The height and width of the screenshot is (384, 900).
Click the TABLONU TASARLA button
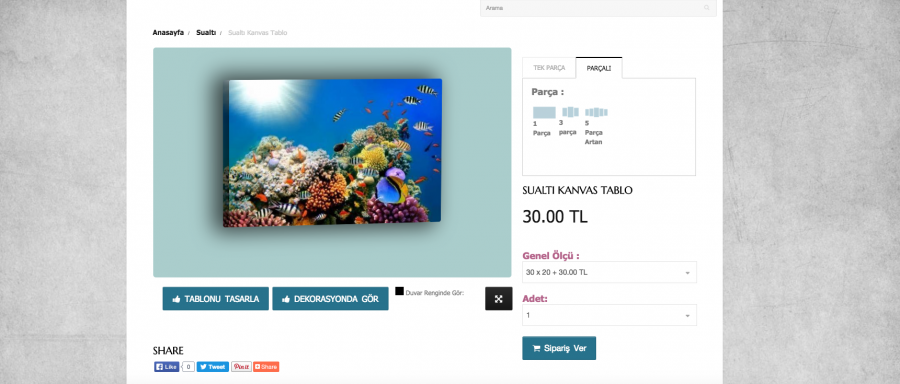click(215, 299)
